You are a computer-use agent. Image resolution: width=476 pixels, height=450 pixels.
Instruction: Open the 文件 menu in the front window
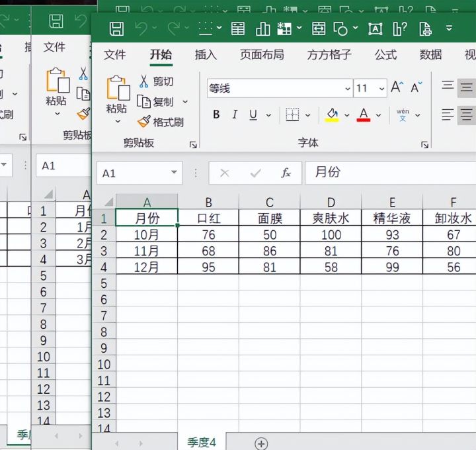click(115, 55)
